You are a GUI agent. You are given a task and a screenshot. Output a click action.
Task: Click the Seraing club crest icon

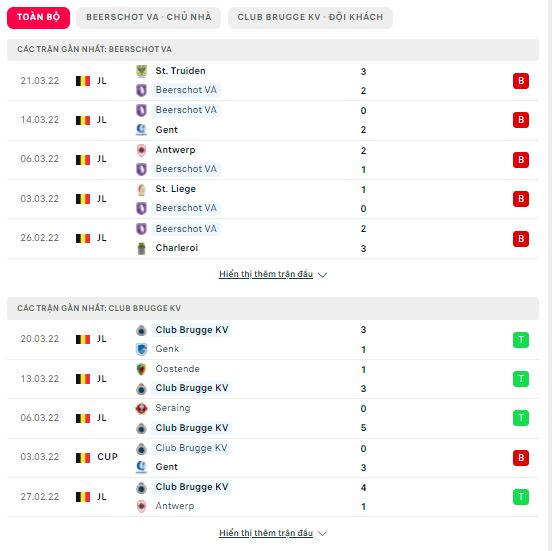click(x=141, y=408)
